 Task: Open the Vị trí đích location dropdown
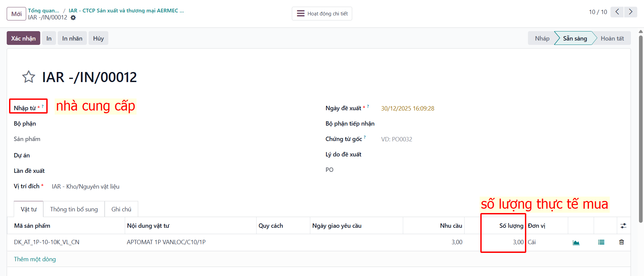click(86, 187)
